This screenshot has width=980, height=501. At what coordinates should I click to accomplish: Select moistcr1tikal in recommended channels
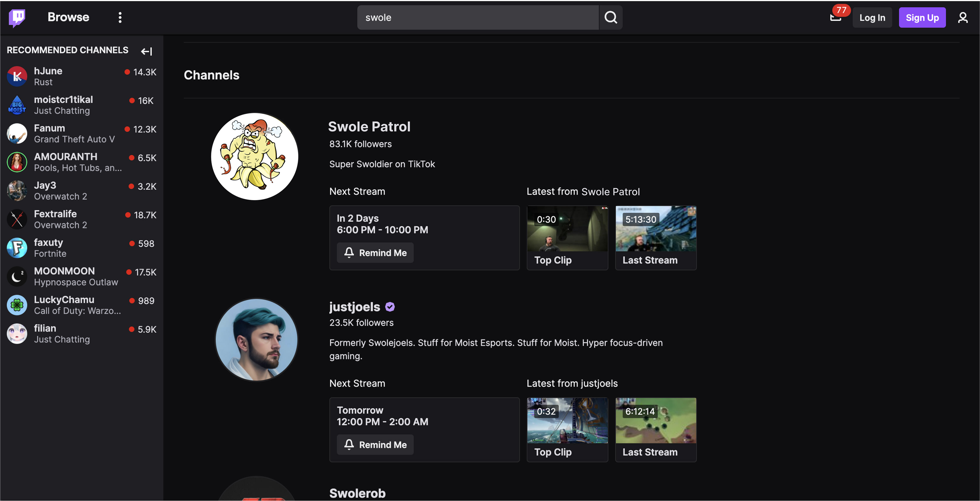coord(81,105)
